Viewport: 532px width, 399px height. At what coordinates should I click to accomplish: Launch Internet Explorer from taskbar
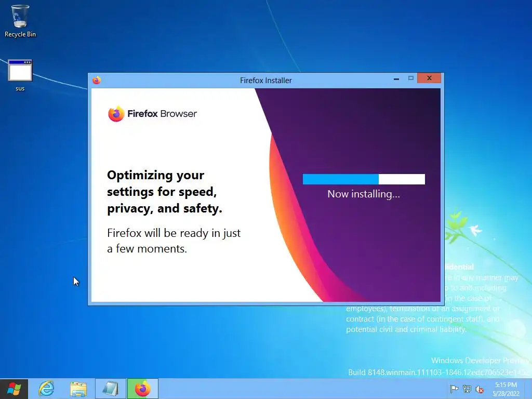tap(46, 389)
